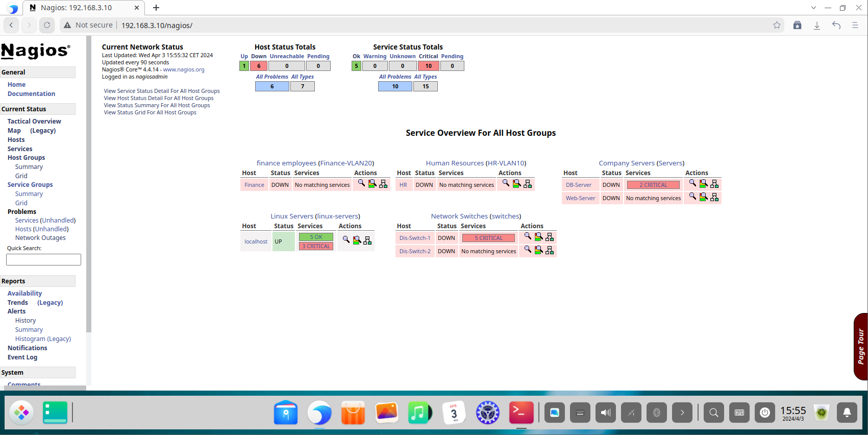Screen dimensions: 868x435
Task: Go back with the browser back arrow
Action: pyautogui.click(x=11, y=25)
